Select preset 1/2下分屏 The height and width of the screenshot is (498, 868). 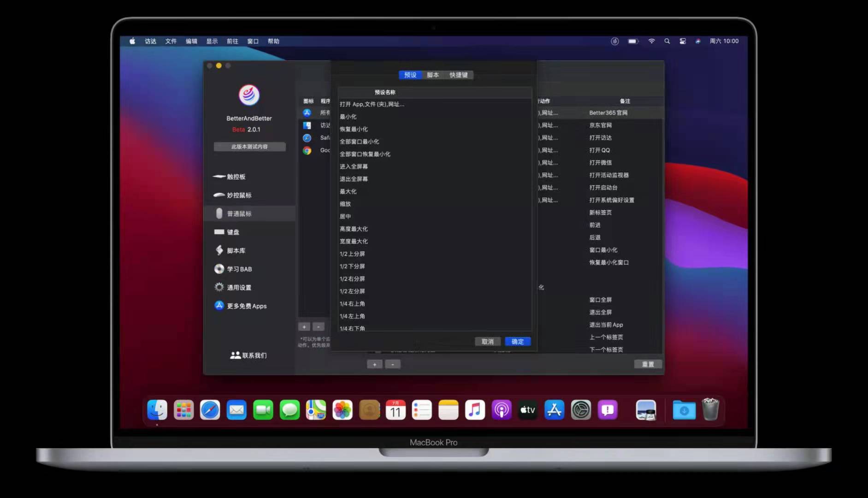click(435, 266)
